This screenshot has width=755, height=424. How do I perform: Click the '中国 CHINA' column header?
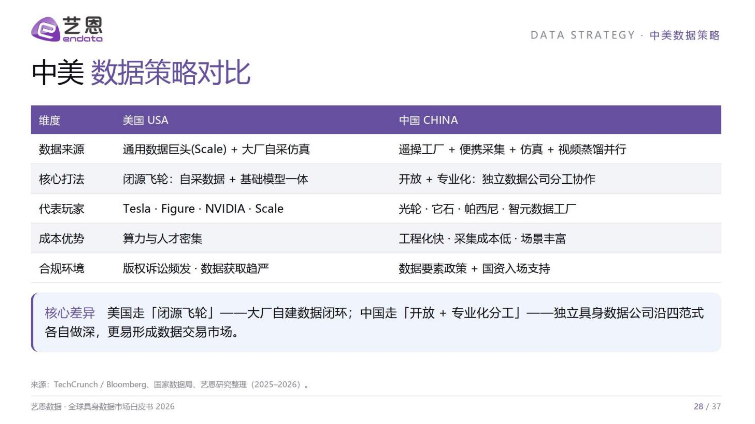pyautogui.click(x=428, y=120)
